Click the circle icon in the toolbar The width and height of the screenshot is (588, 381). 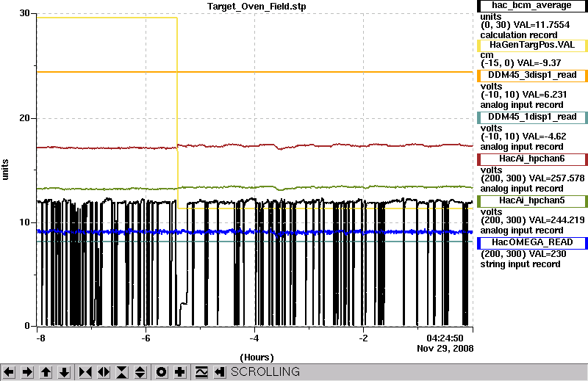click(x=161, y=372)
